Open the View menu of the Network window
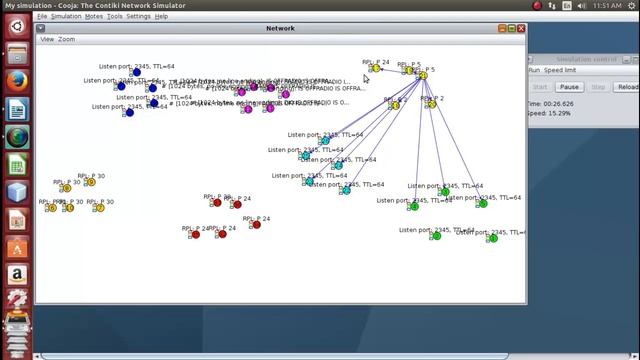Image resolution: width=640 pixels, height=360 pixels. (x=47, y=39)
